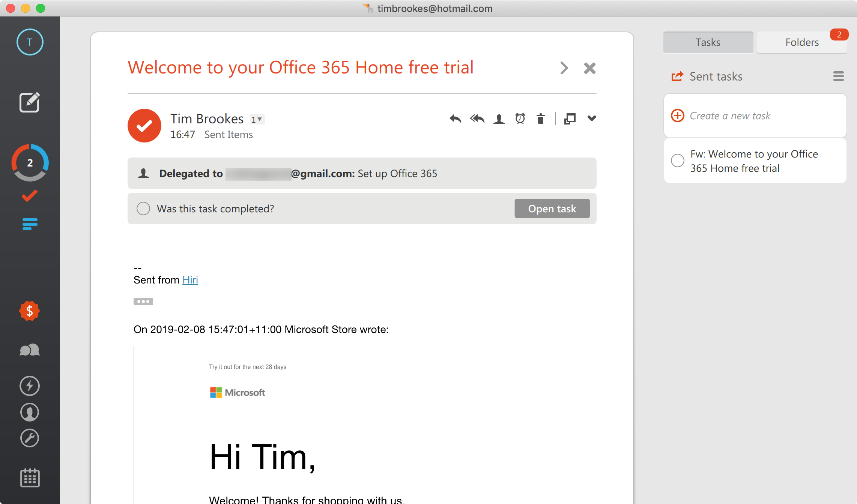
Task: Switch to the Folders tab
Action: (802, 41)
